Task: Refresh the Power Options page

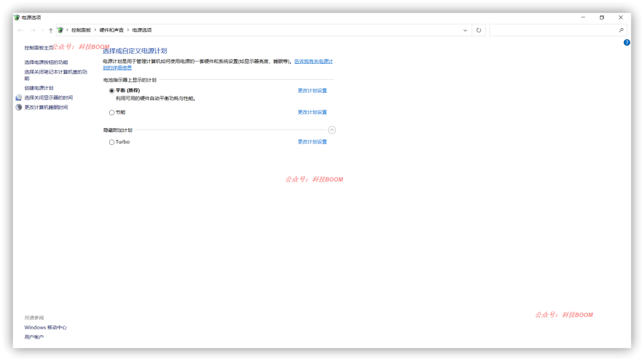Action: tap(478, 30)
